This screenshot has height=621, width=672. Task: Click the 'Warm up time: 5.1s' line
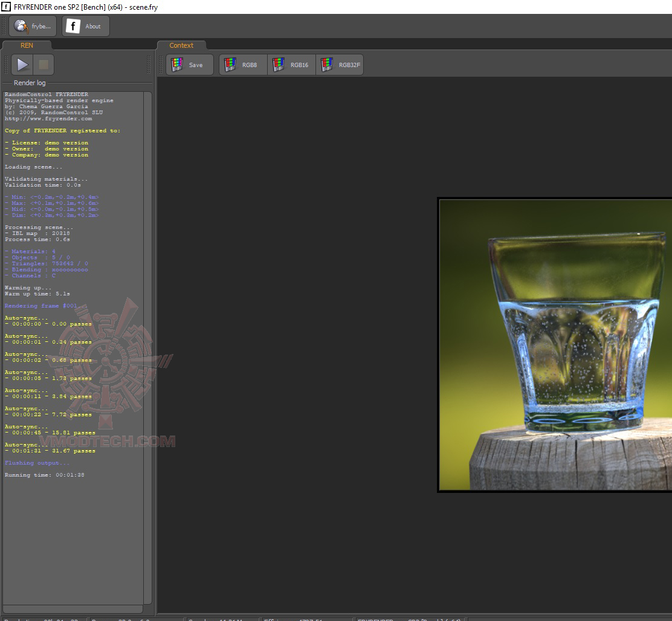[37, 294]
